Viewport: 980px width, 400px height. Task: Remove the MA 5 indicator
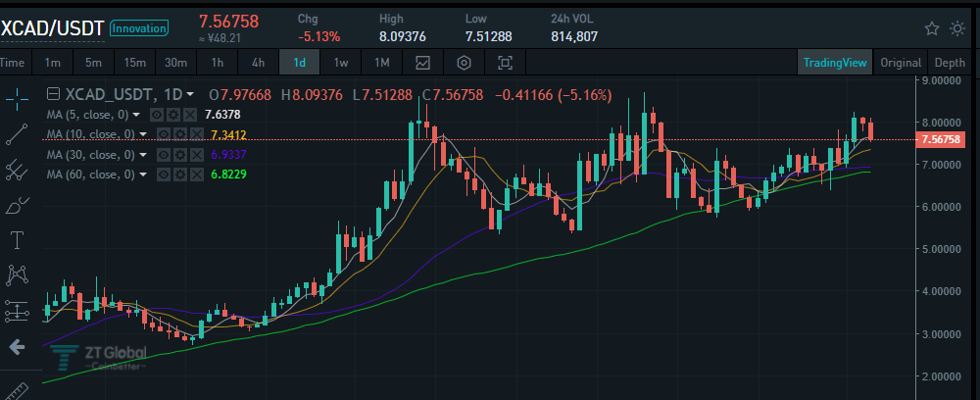click(x=190, y=115)
